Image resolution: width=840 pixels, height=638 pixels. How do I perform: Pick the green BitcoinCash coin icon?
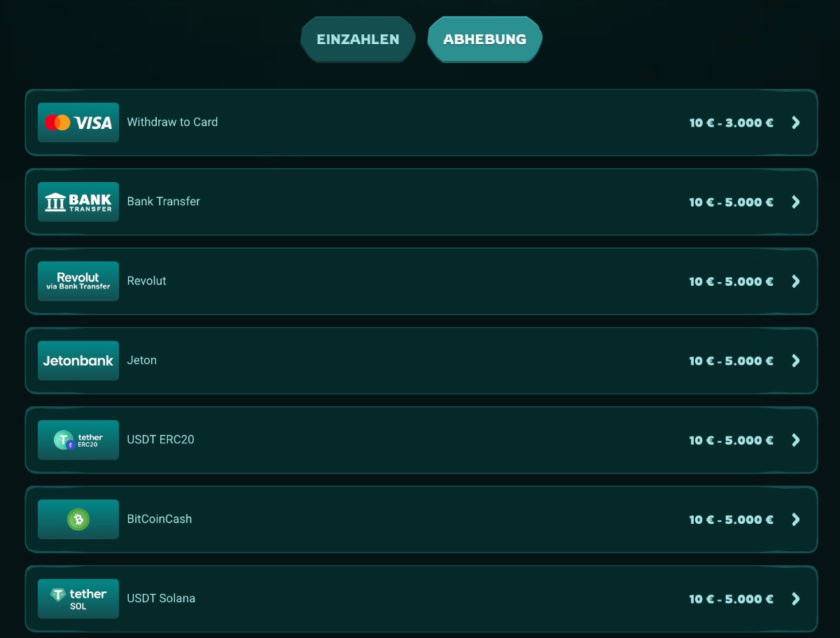pos(78,519)
